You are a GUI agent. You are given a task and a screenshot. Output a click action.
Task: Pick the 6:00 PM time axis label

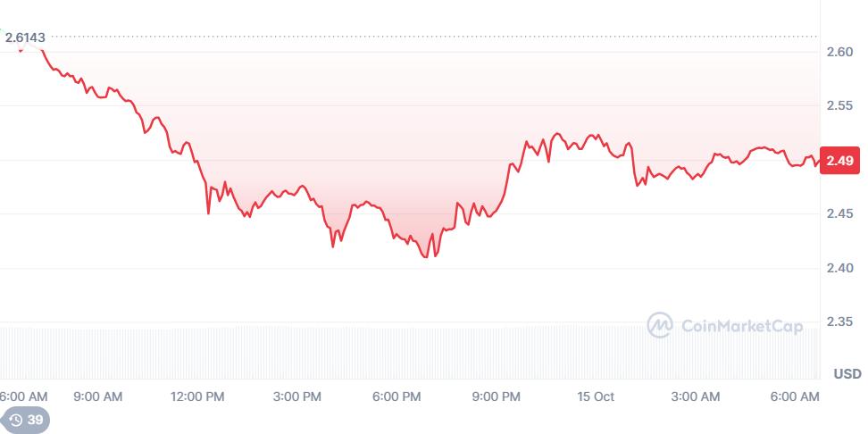pyautogui.click(x=396, y=396)
